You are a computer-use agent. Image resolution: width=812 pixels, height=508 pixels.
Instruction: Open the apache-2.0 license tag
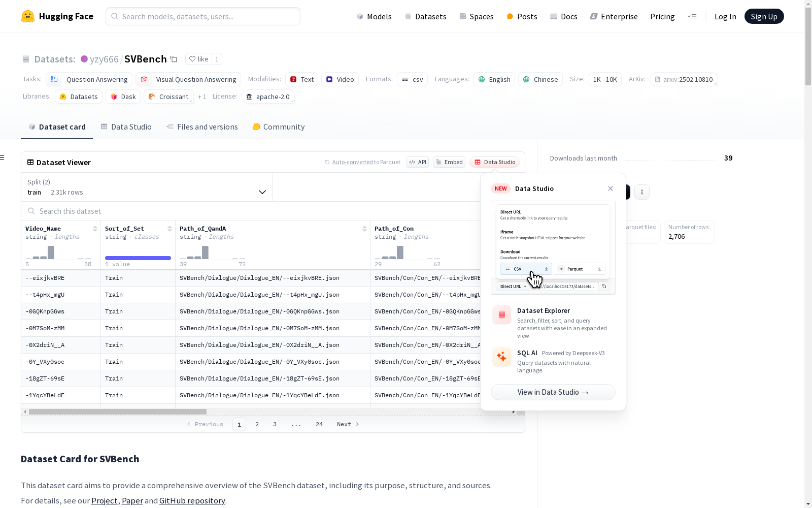[268, 97]
